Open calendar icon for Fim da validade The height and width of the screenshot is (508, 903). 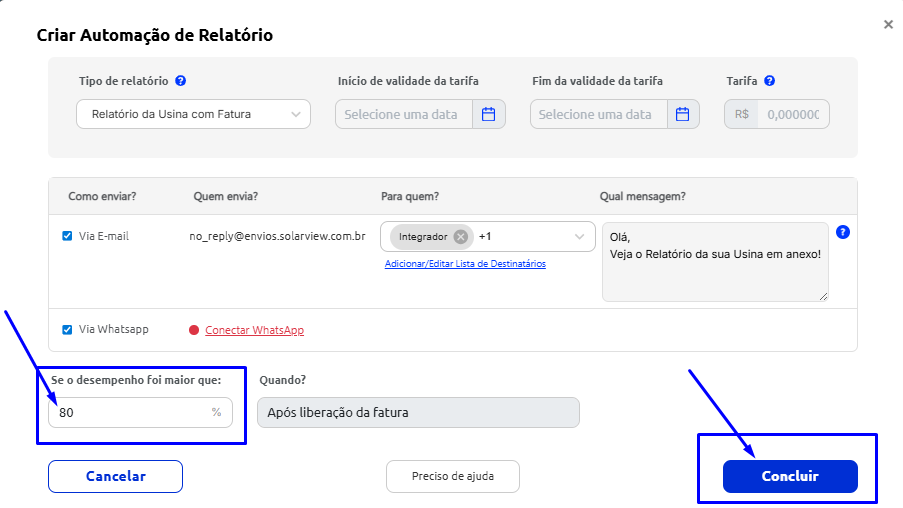(682, 114)
